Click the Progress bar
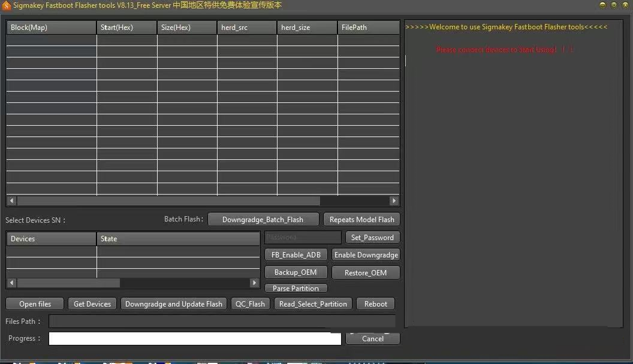 click(x=195, y=339)
